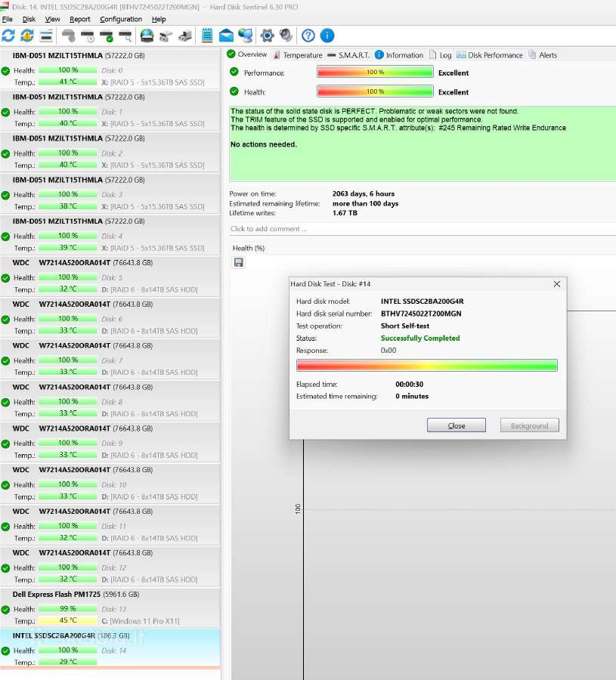The height and width of the screenshot is (680, 616).
Task: Open the blue notepad report icon
Action: 207,36
